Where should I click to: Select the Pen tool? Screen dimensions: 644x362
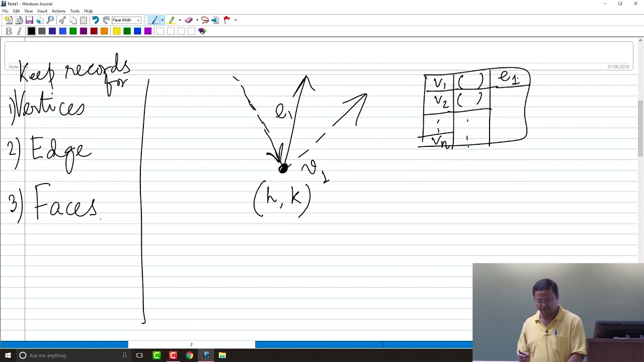coord(154,20)
